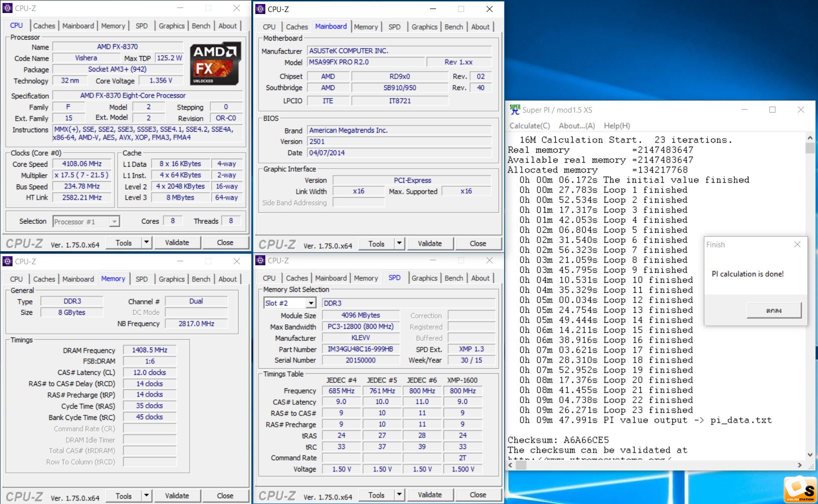Click Checksum: A6A66CE5 line in Super PI

coord(558,440)
